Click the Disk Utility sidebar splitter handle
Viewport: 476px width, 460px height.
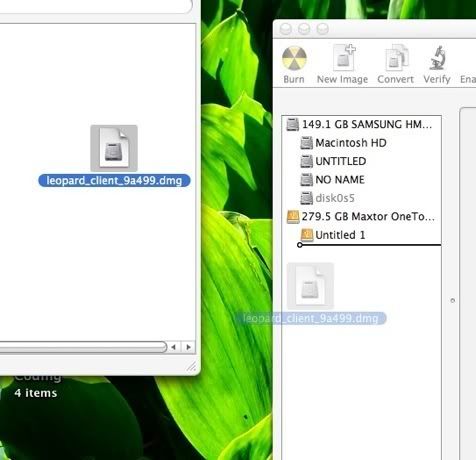453,300
